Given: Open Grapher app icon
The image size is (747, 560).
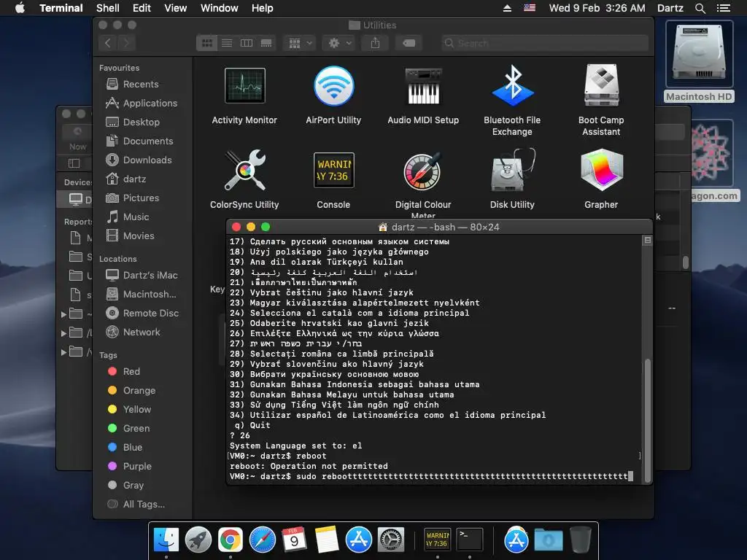Looking at the screenshot, I should [x=601, y=171].
